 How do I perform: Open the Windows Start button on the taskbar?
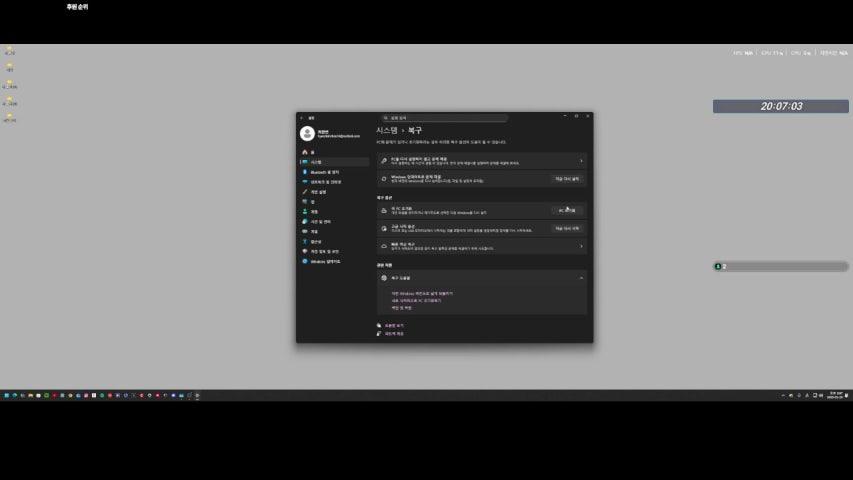[7, 396]
